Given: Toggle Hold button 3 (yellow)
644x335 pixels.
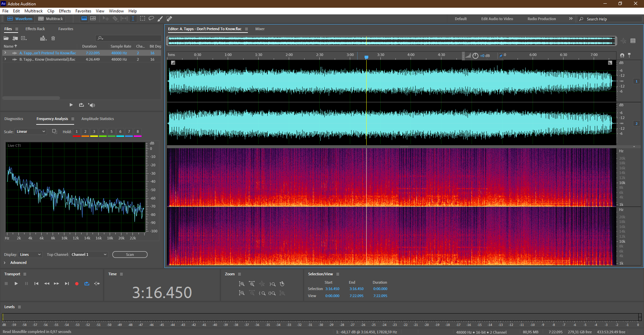Looking at the screenshot, I should point(94,132).
